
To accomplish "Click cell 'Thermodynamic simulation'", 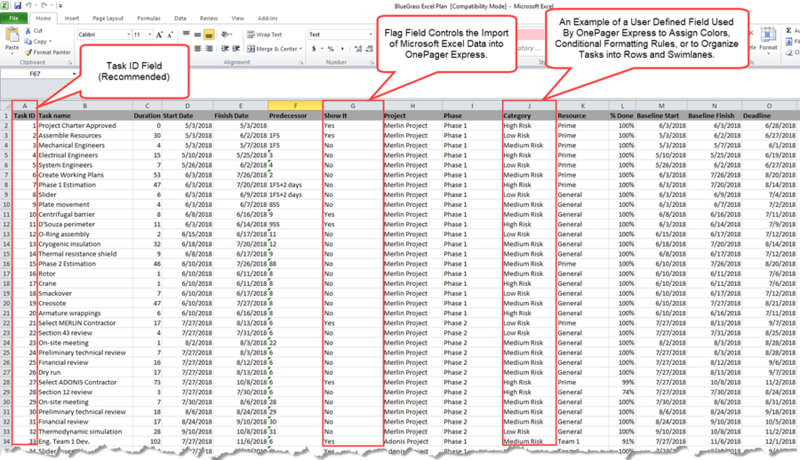I will [85, 431].
